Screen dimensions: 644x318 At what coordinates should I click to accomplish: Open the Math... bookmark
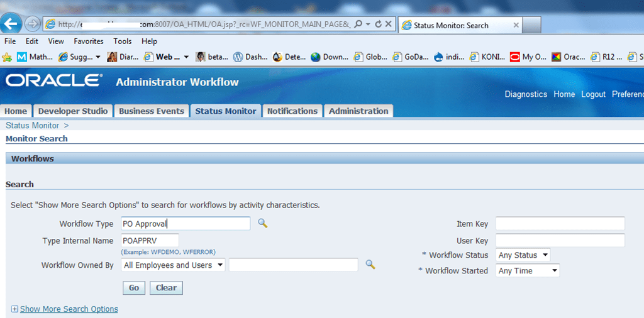pyautogui.click(x=35, y=57)
